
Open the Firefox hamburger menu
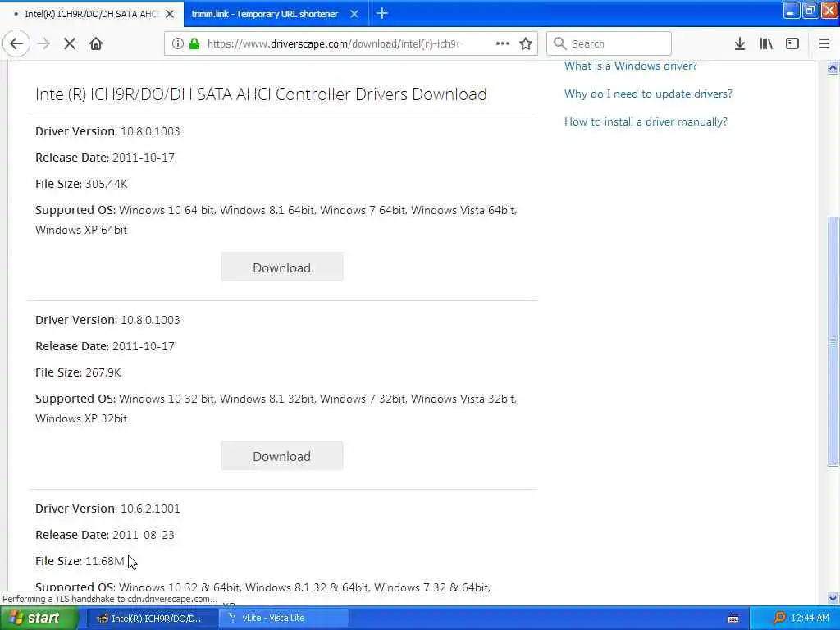click(x=824, y=44)
